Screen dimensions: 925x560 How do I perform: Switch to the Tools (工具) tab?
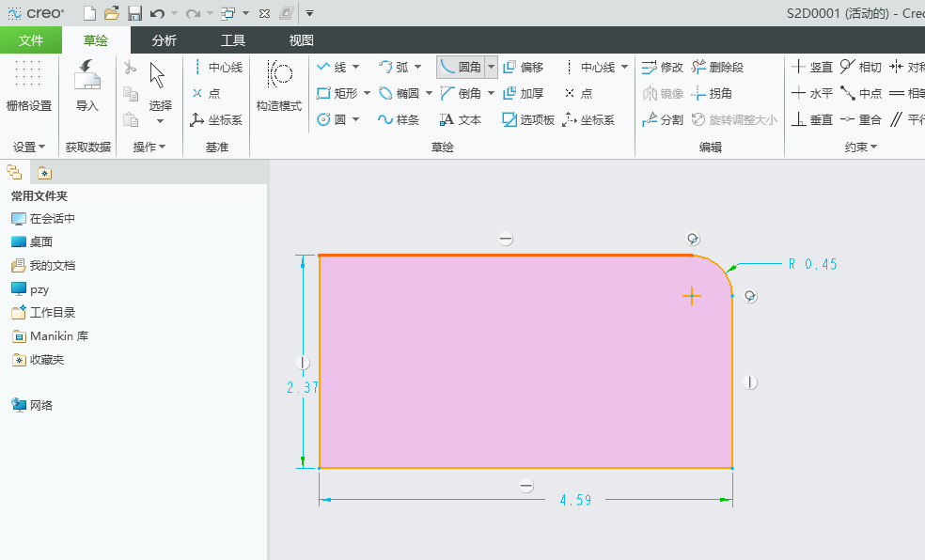pyautogui.click(x=232, y=40)
